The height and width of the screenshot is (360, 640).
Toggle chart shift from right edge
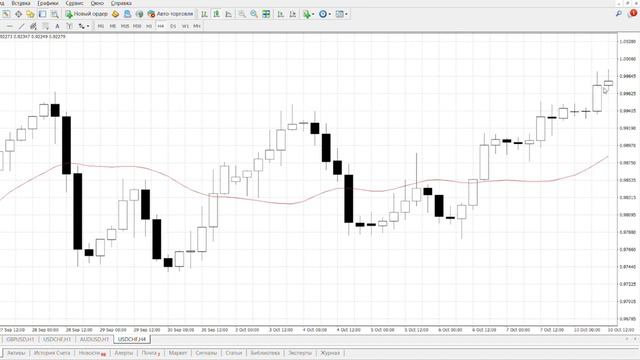[x=293, y=14]
